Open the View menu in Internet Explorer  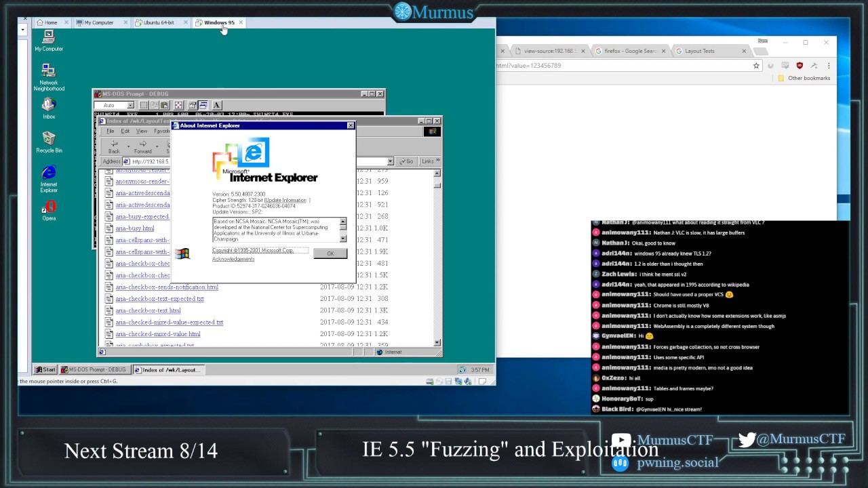142,131
